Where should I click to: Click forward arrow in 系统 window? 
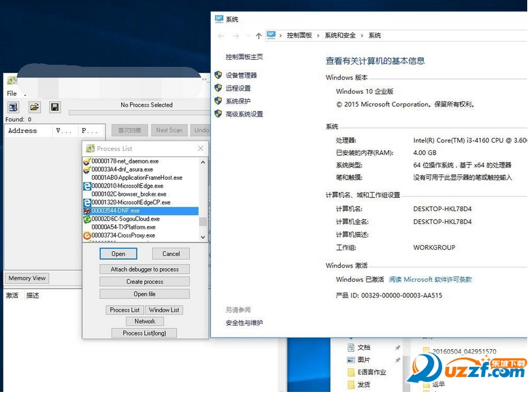pos(236,35)
